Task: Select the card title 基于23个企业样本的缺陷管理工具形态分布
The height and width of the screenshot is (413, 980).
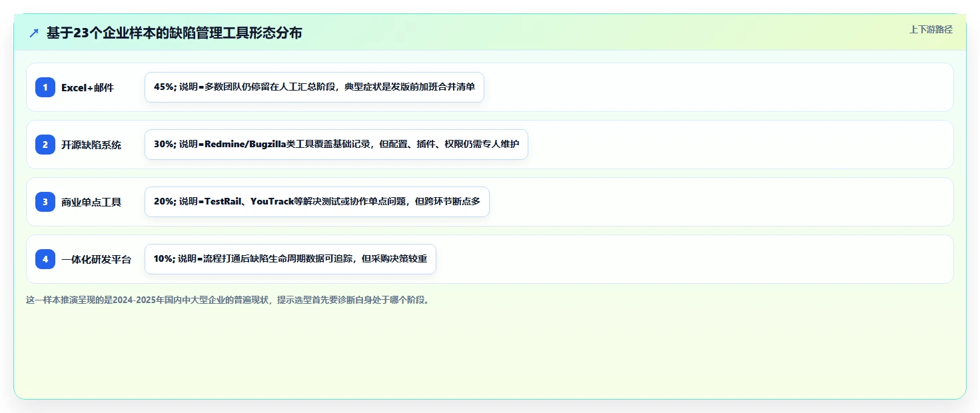Action: pyautogui.click(x=174, y=33)
